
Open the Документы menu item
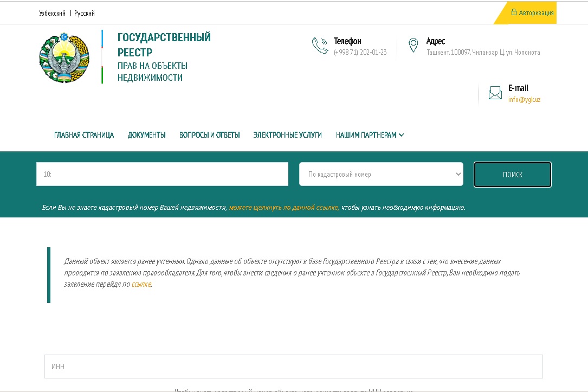[147, 135]
